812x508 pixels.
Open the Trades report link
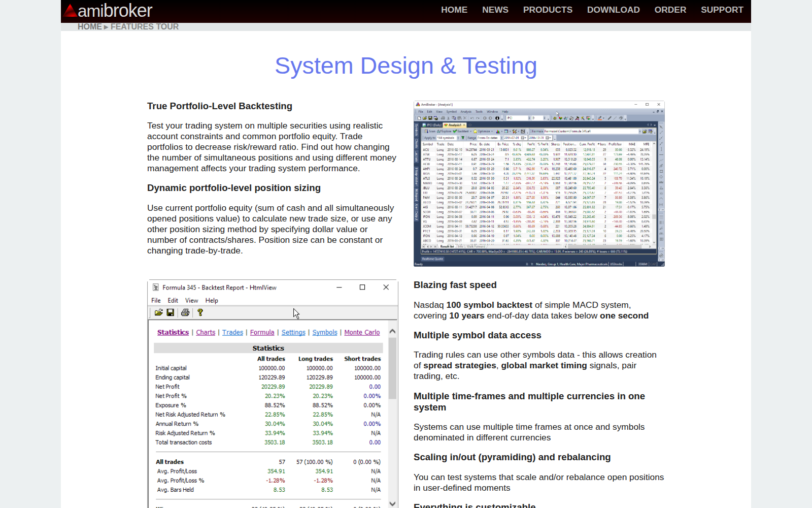tap(232, 332)
